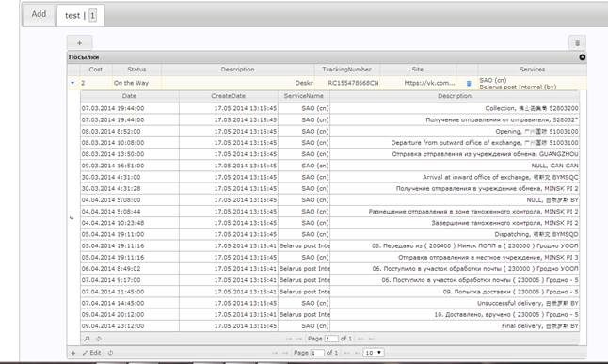608x364 pixels.
Task: Click the On the Way status cell
Action: [136, 83]
